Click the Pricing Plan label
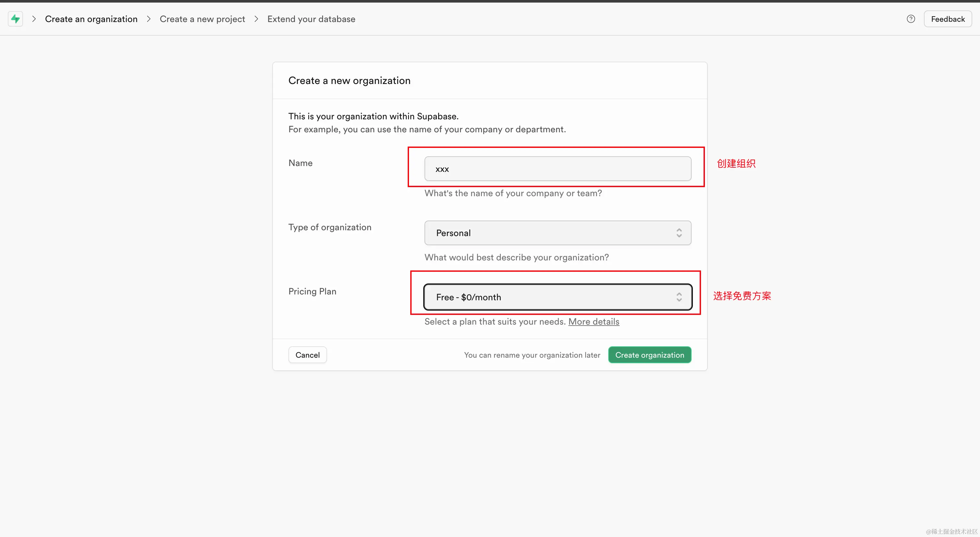This screenshot has height=537, width=980. click(x=312, y=292)
